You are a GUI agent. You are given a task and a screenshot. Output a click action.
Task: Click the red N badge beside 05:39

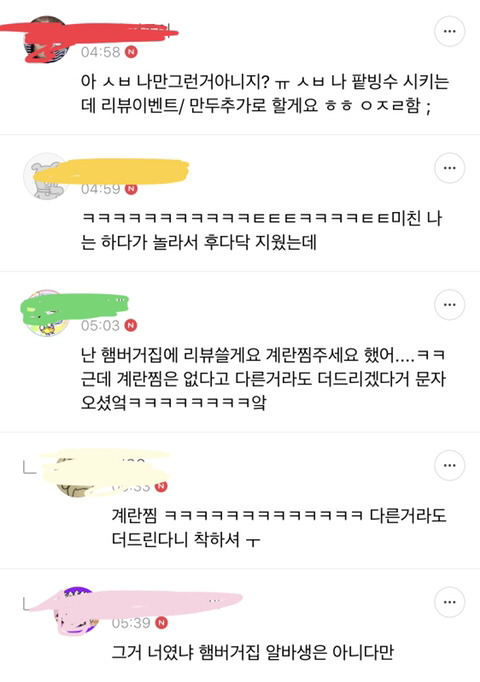pos(161,622)
